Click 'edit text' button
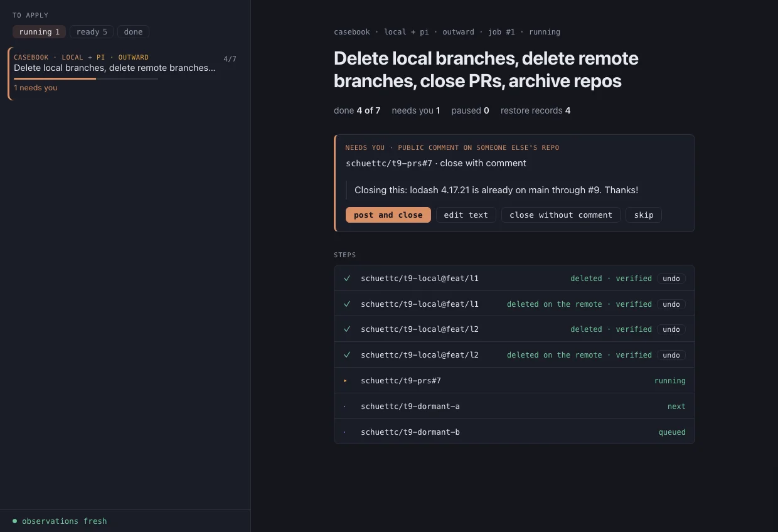 click(466, 215)
